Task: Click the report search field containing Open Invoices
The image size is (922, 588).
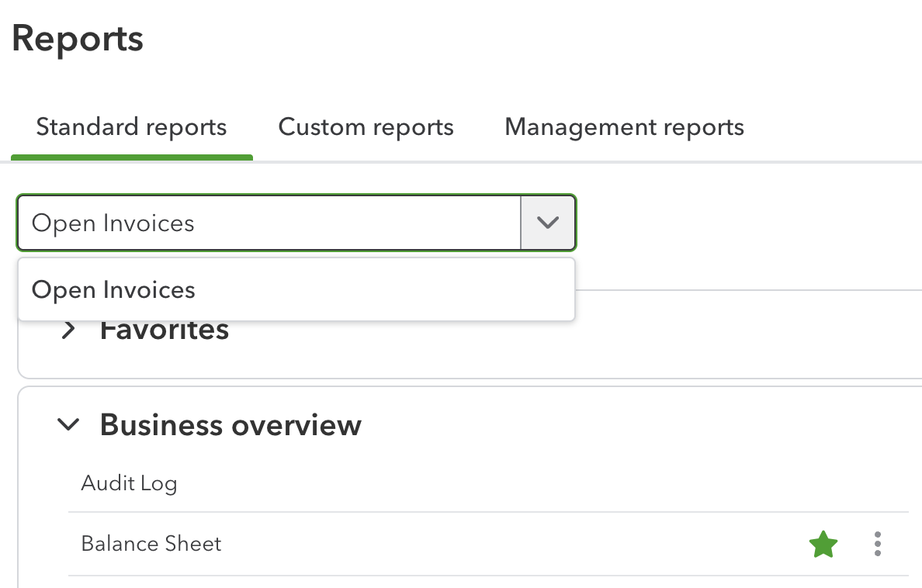Action: [x=269, y=223]
